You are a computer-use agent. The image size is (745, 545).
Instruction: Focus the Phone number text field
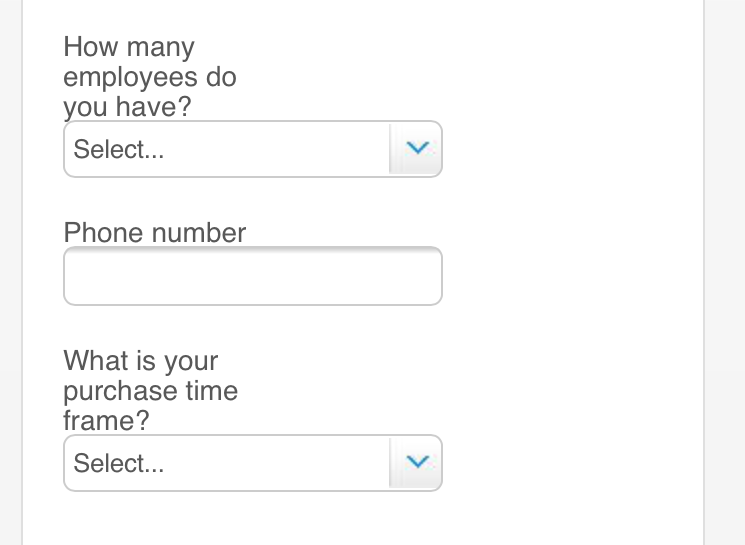point(252,276)
